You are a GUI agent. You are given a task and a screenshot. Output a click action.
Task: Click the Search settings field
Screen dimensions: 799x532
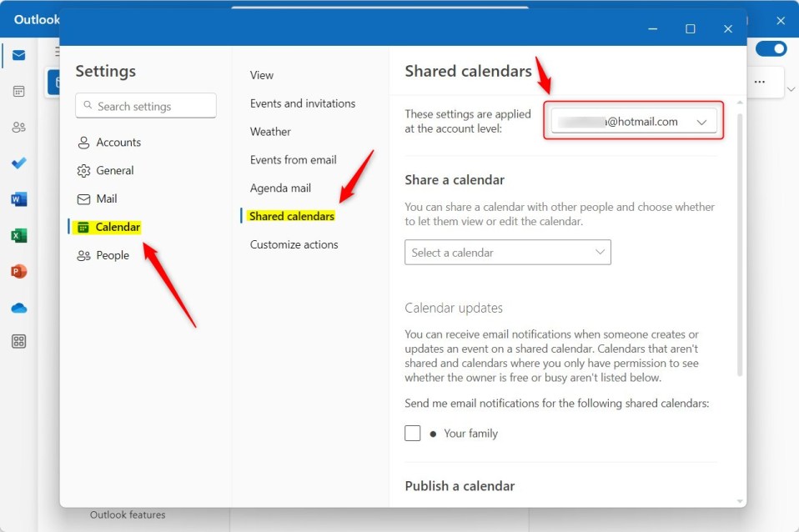click(x=145, y=106)
